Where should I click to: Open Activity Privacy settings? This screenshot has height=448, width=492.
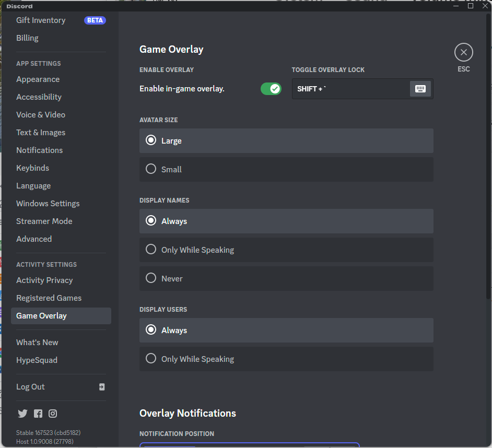(44, 280)
